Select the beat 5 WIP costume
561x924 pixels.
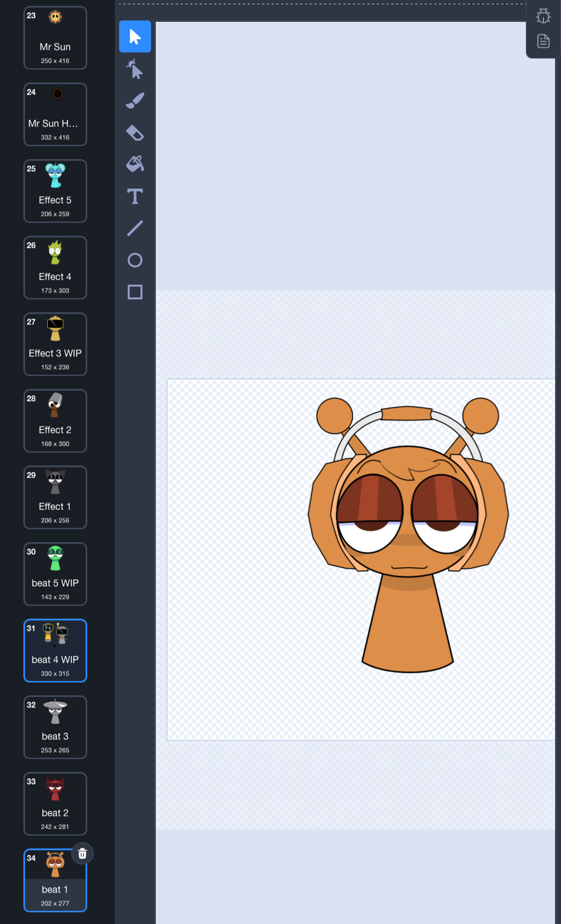click(x=55, y=574)
